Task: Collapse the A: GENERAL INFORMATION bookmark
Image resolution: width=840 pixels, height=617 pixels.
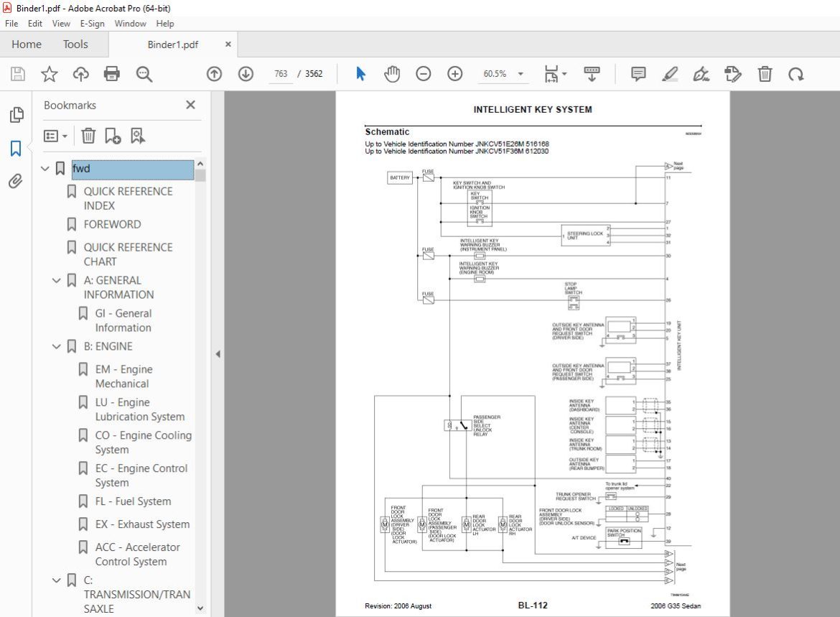Action: tap(56, 280)
